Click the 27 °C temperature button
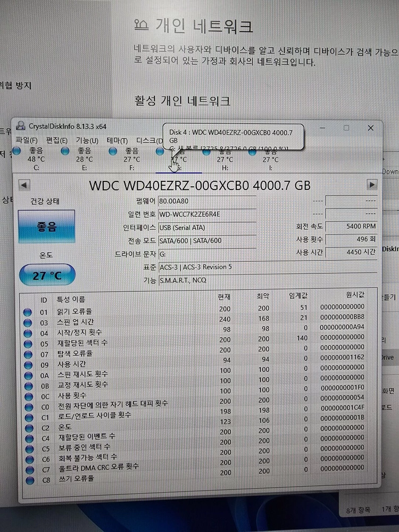This screenshot has width=399, height=532. 47,275
